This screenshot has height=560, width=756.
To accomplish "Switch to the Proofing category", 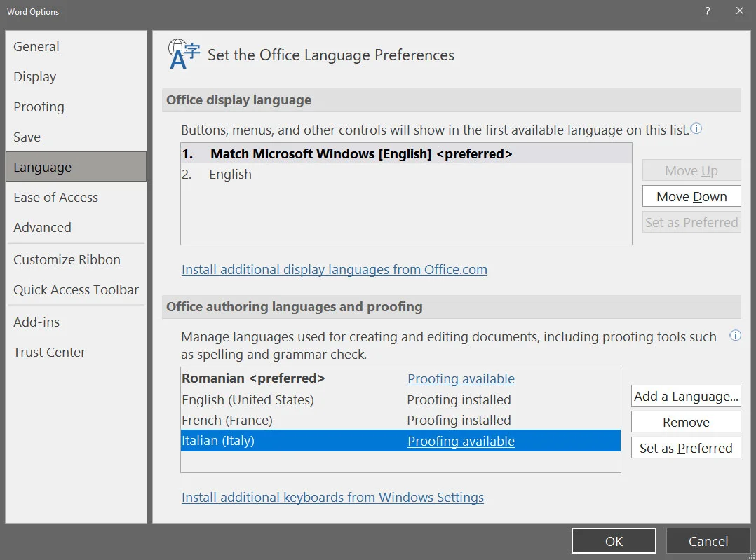I will pos(76,107).
